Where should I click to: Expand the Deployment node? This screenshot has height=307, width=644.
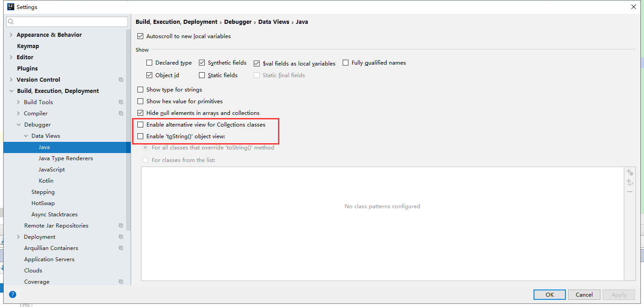pos(18,237)
